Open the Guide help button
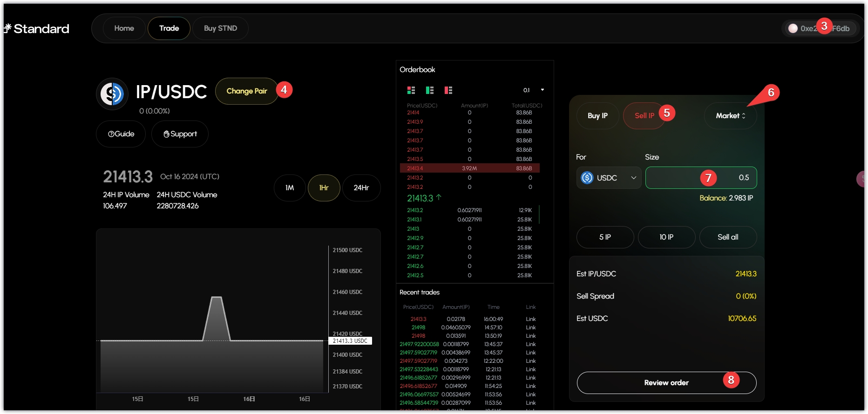868x414 pixels. [x=121, y=134]
